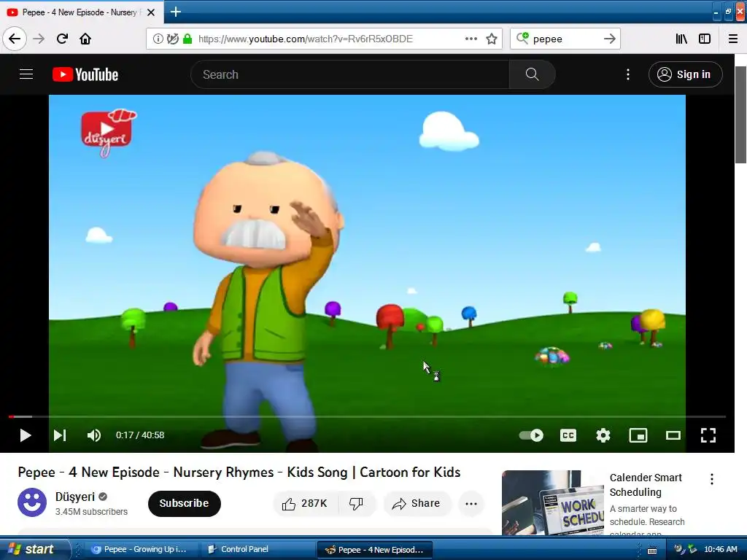Skip to the next video
This screenshot has width=747, height=560.
pos(60,435)
